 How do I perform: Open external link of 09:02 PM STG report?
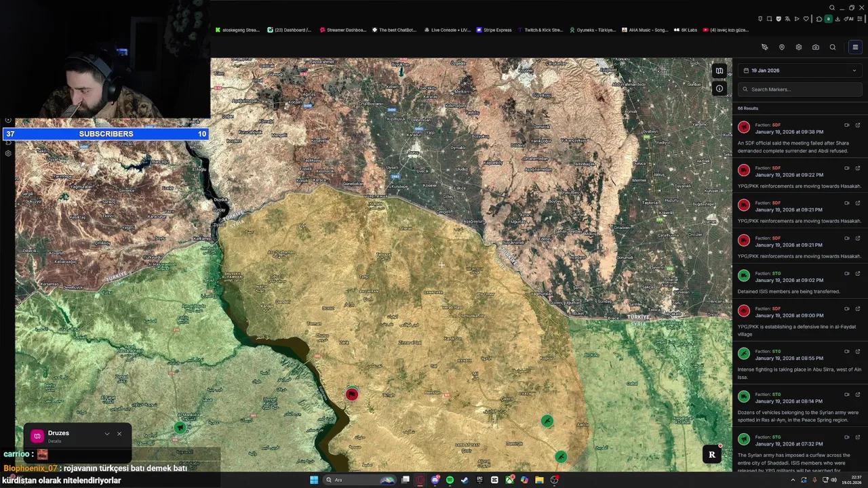(x=858, y=273)
